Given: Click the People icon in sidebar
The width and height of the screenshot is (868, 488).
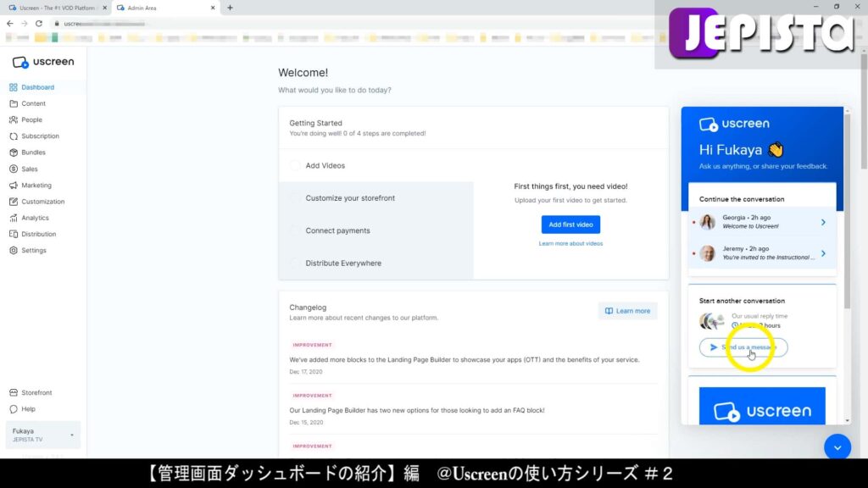Looking at the screenshot, I should 14,119.
